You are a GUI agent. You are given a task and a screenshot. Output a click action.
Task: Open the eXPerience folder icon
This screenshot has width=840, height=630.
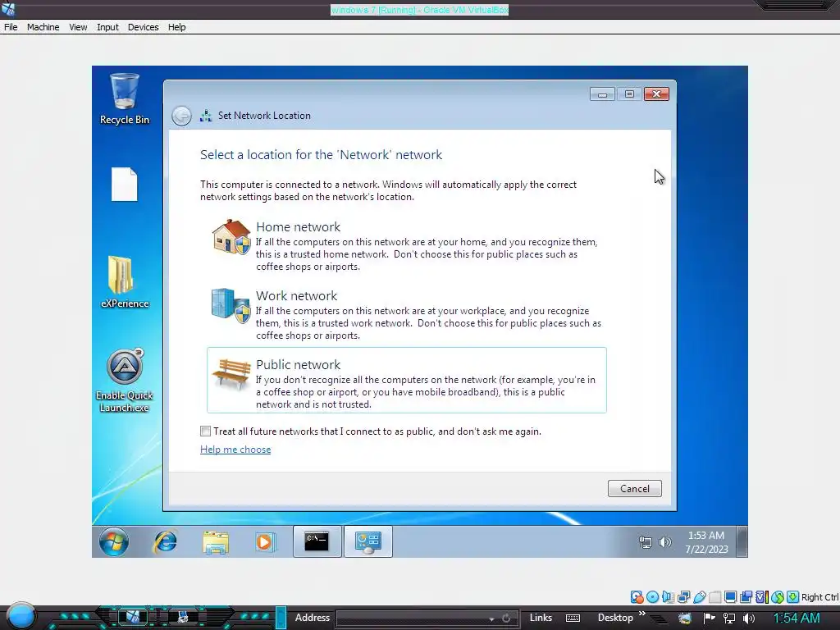[125, 282]
